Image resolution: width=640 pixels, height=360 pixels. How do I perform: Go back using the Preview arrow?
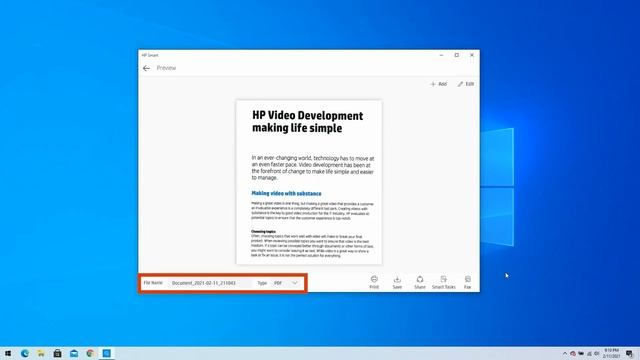146,68
